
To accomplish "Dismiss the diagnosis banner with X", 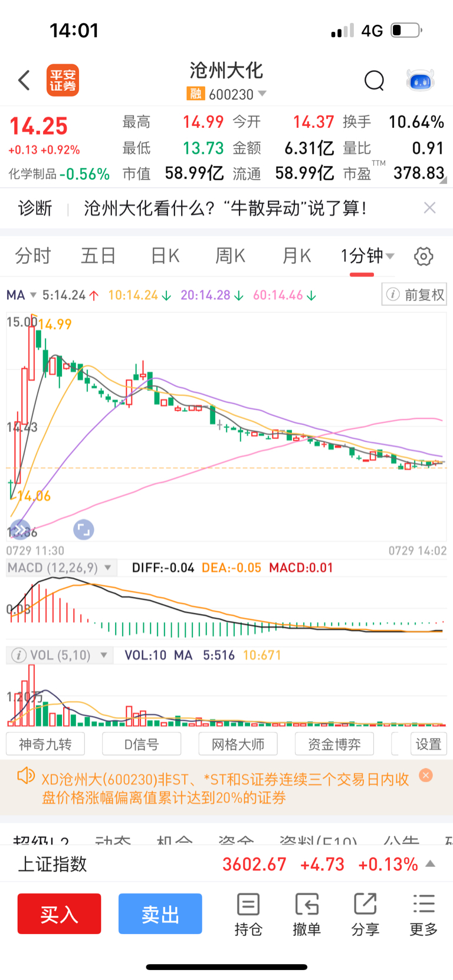I will (430, 207).
